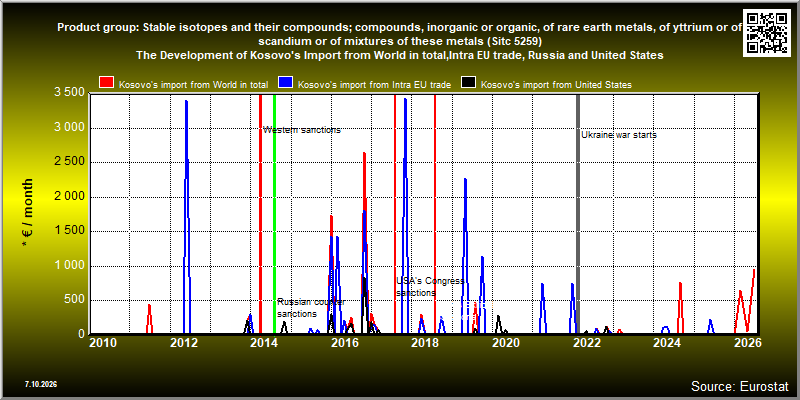Click the y-axis value 1 500
The height and width of the screenshot is (400, 800).
[x=69, y=231]
